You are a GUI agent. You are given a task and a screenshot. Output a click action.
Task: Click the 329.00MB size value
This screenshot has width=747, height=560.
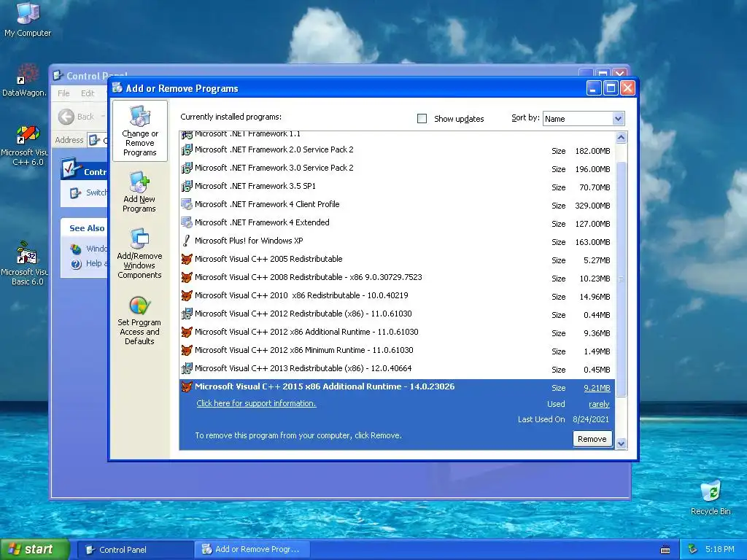tap(592, 206)
